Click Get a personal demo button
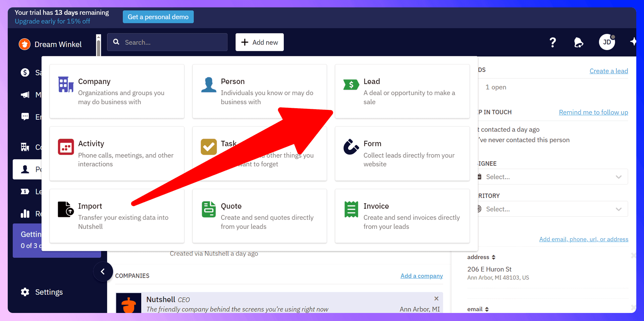644x321 pixels. pyautogui.click(x=158, y=17)
